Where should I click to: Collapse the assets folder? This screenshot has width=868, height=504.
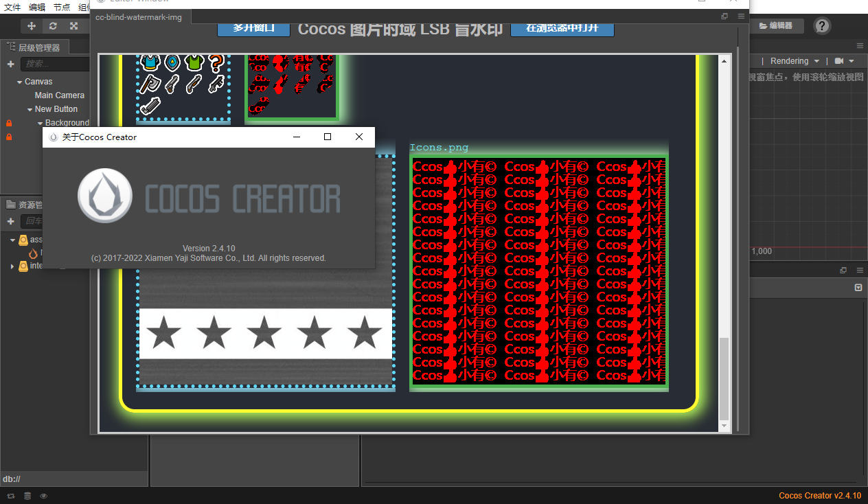[12, 240]
